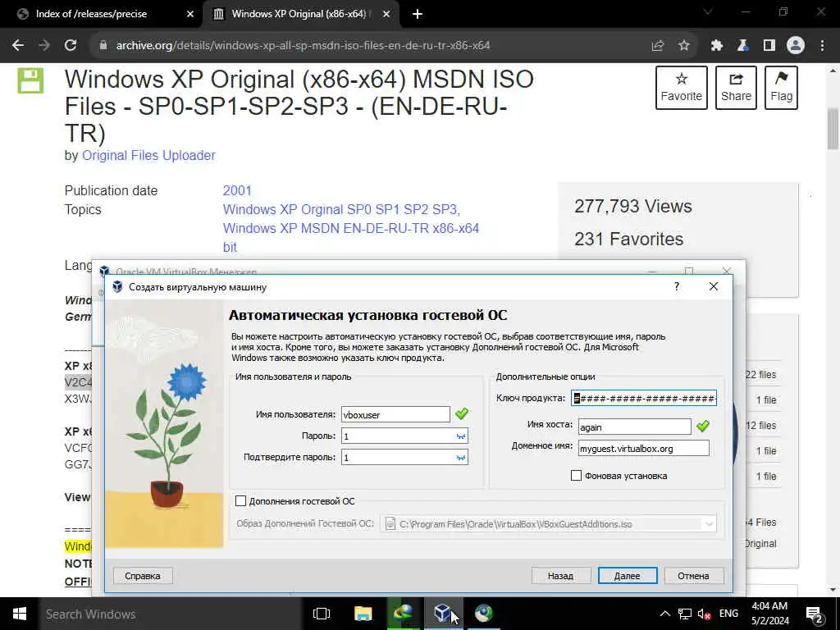The height and width of the screenshot is (630, 840).
Task: Click the green checkmark beside username
Action: (x=461, y=413)
